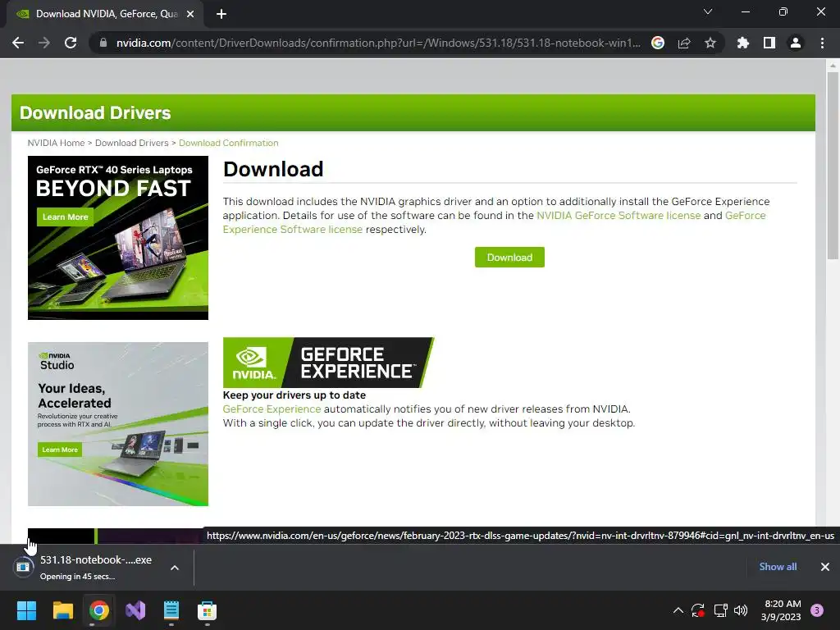View site information via the padlock icon
The image size is (840, 630).
coord(103,43)
